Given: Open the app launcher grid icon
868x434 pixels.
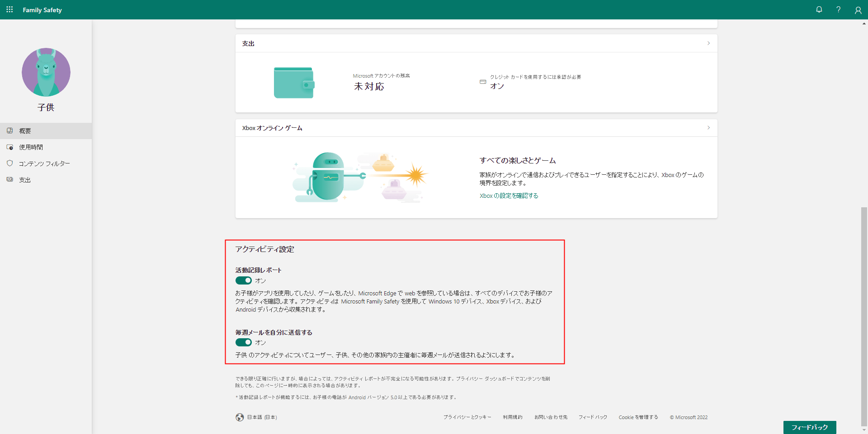Looking at the screenshot, I should pos(9,9).
